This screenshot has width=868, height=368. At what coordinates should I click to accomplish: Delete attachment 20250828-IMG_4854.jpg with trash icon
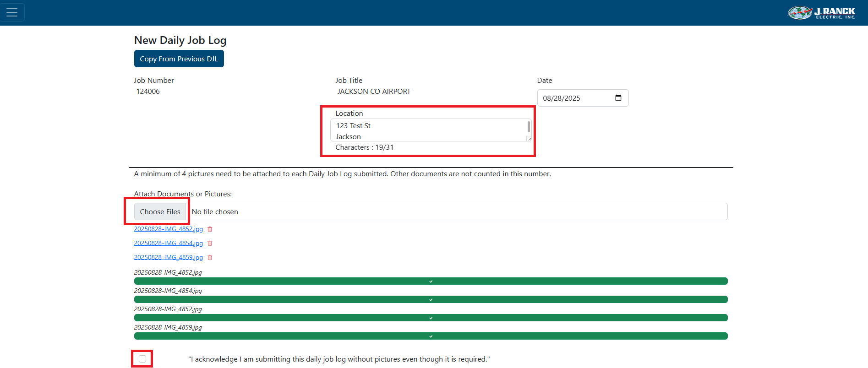pyautogui.click(x=210, y=244)
